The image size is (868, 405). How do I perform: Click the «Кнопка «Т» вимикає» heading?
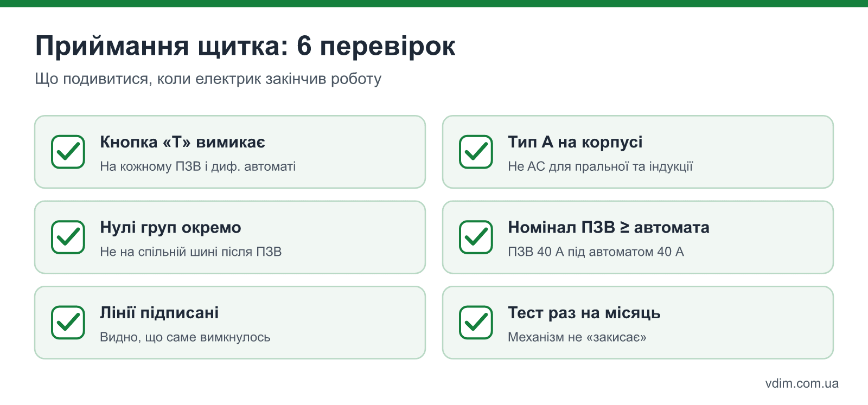click(182, 142)
